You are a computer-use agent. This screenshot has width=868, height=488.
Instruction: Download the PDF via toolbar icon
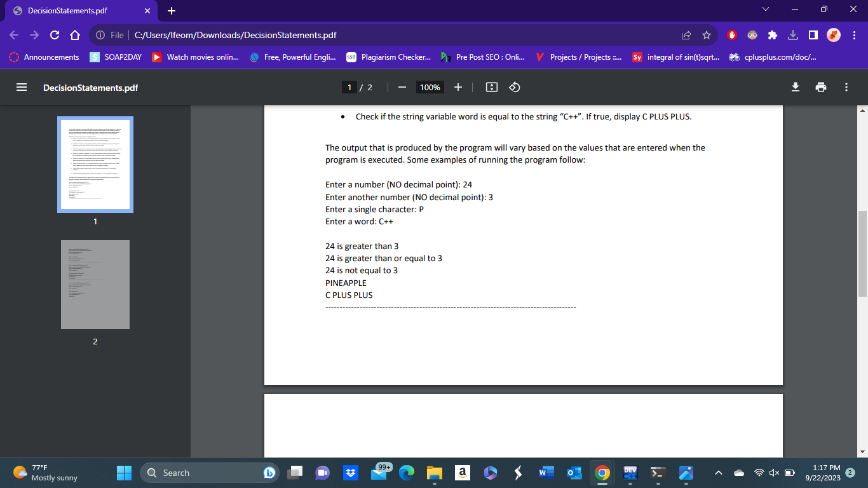(795, 88)
